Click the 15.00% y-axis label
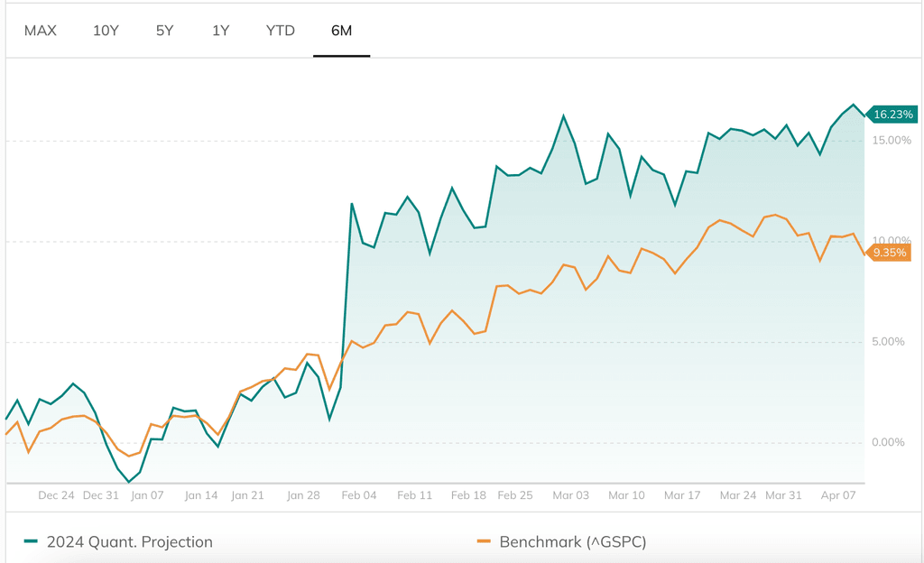The height and width of the screenshot is (563, 924). [x=891, y=141]
